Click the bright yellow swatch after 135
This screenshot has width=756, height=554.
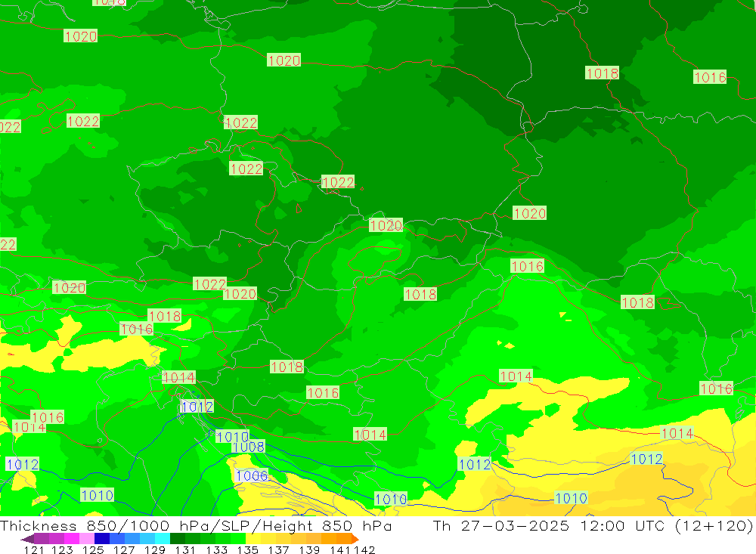253,539
